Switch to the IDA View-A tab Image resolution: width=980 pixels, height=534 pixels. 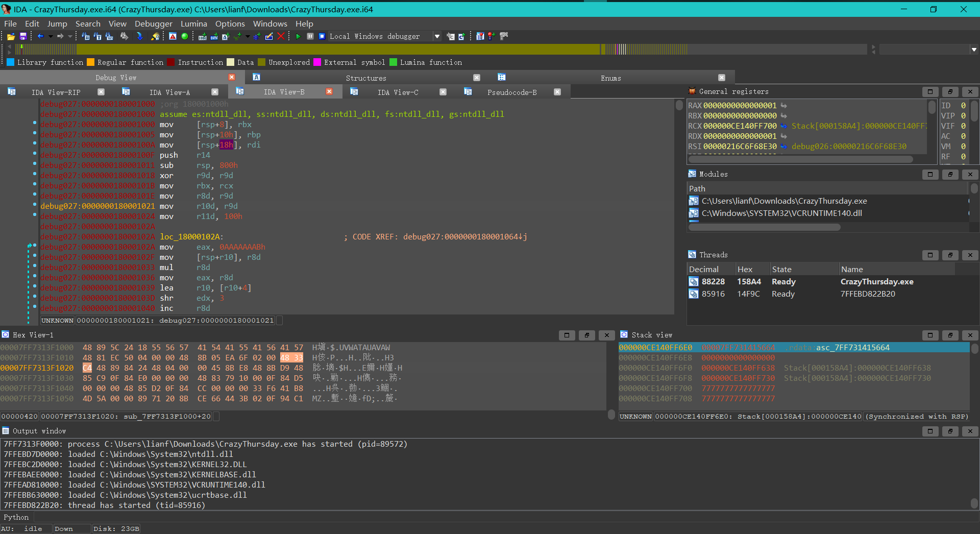pyautogui.click(x=169, y=92)
